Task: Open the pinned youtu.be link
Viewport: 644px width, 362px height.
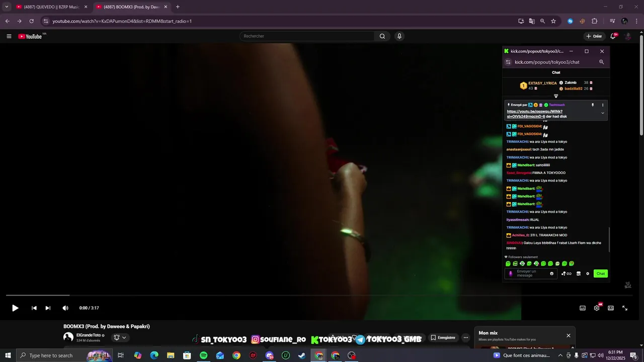Action: [x=535, y=114]
